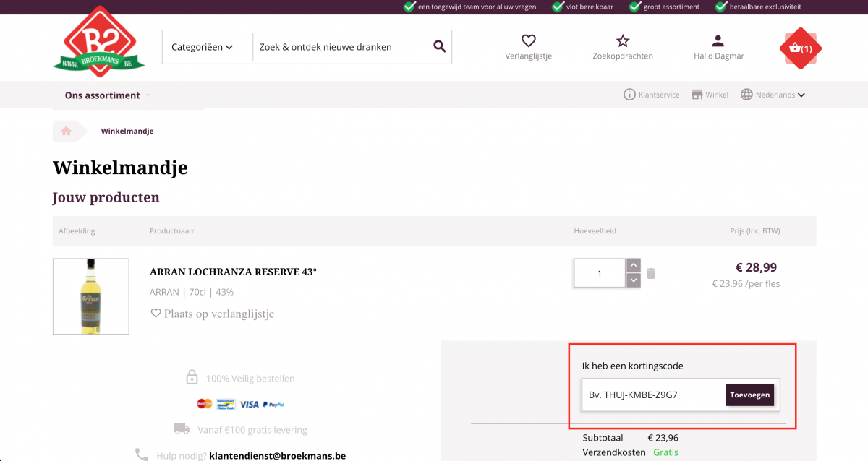Click the € 23,96 /per fles text

tap(746, 284)
